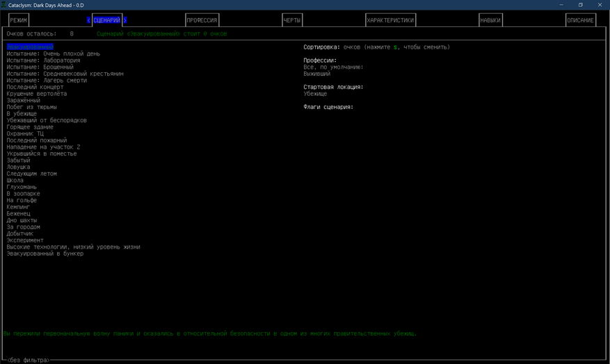
Task: Click the game icon in title bar
Action: tap(4, 5)
